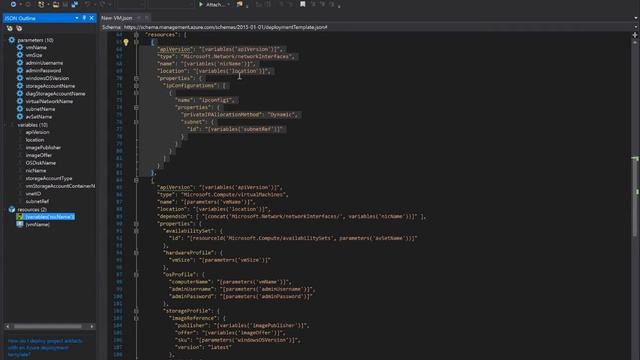Select the variables (10) tree node
The height and width of the screenshot is (360, 640).
32,125
